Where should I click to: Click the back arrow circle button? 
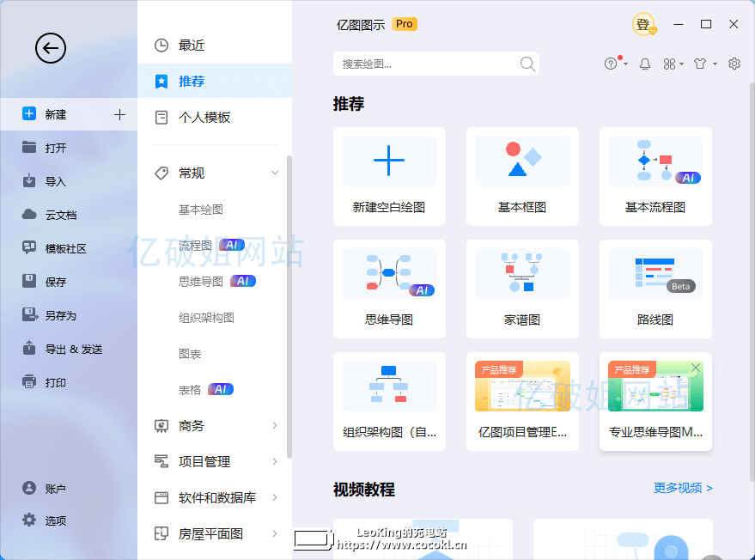[51, 48]
